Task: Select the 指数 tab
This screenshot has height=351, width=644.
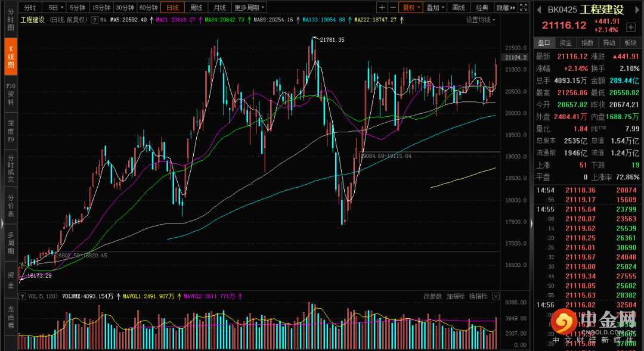Action: point(588,43)
